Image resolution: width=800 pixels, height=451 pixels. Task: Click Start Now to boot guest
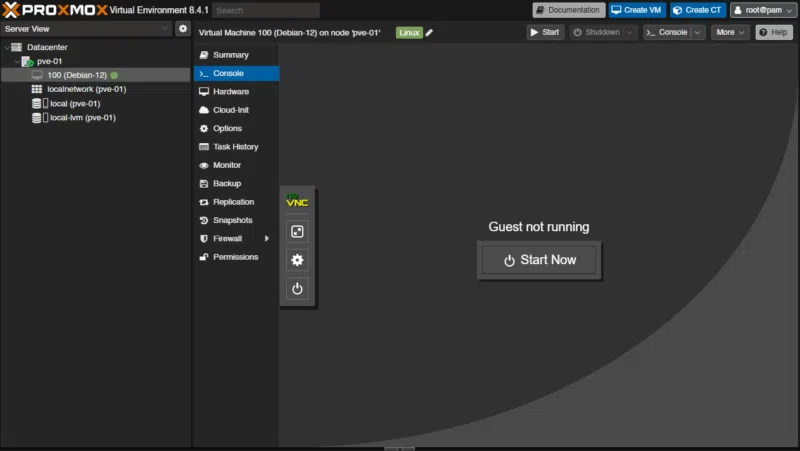539,260
